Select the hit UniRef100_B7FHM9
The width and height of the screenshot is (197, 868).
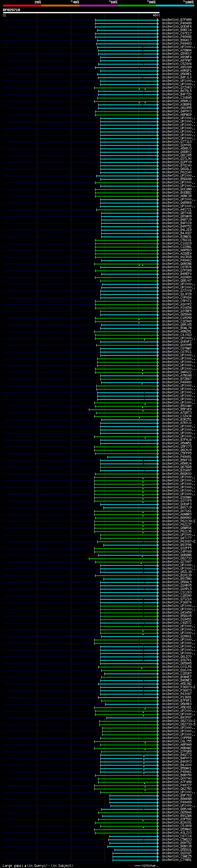point(176,20)
